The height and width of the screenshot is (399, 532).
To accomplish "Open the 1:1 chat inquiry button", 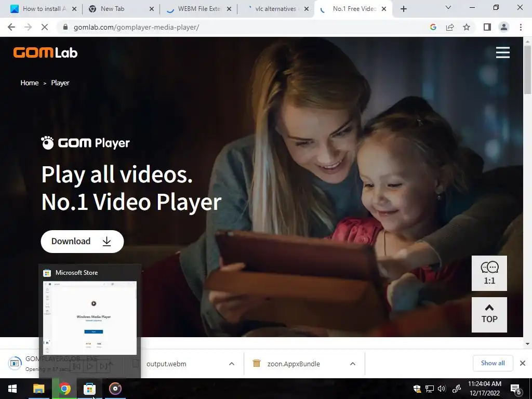I will (489, 273).
